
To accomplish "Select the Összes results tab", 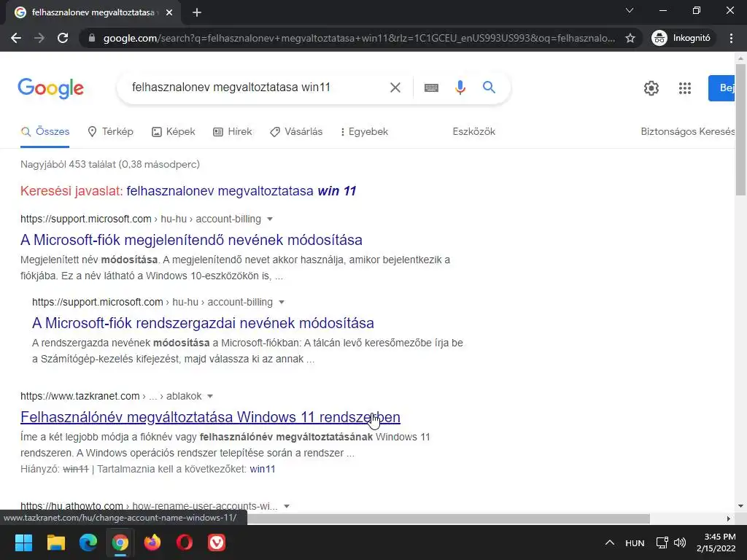I will point(45,132).
